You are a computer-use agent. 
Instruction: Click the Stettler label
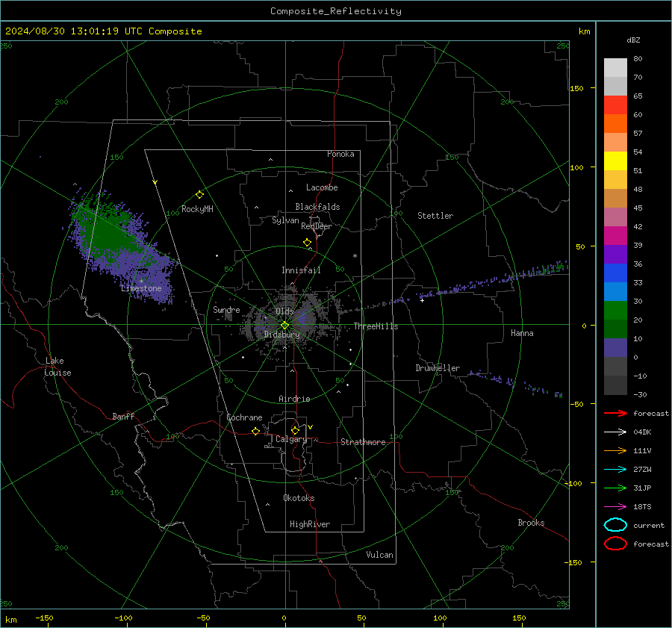tap(435, 216)
